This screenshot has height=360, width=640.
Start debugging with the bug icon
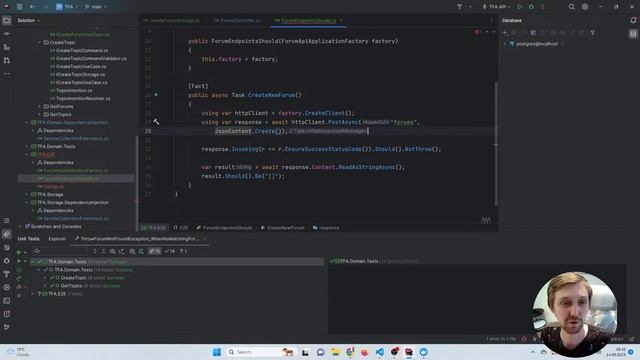point(531,7)
